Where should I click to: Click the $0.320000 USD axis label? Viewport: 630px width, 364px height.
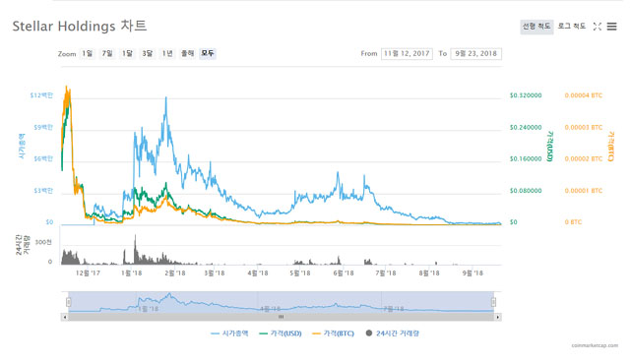click(526, 95)
